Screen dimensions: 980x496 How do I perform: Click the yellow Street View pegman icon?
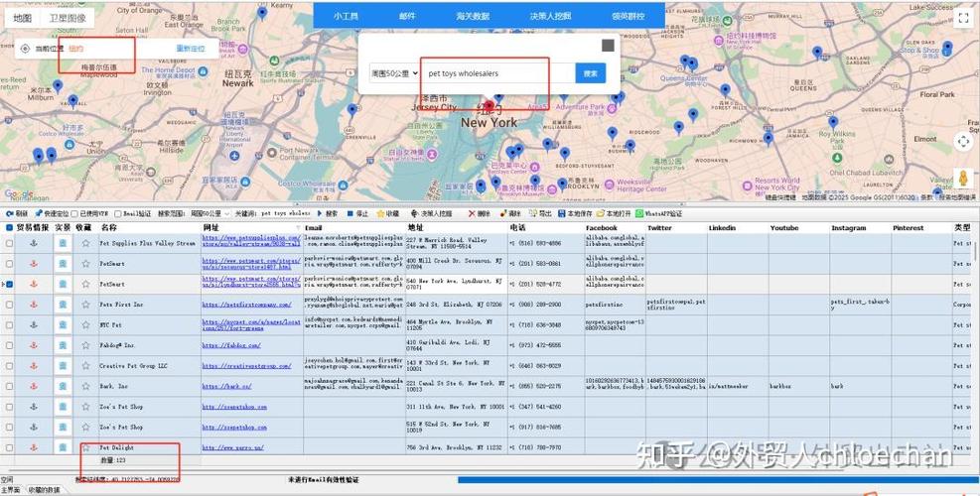tap(962, 178)
